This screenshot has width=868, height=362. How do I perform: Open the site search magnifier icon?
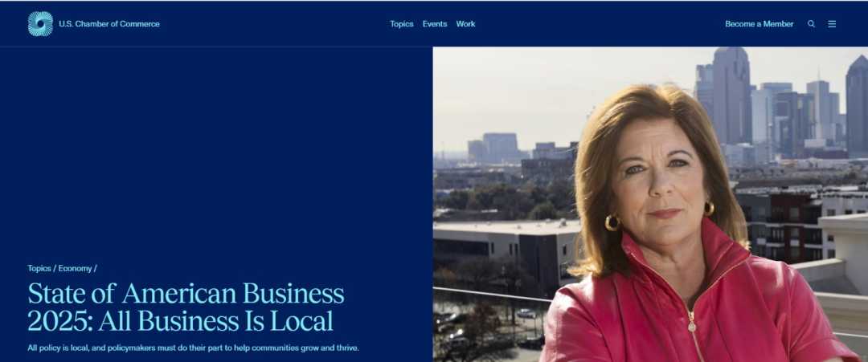[811, 24]
